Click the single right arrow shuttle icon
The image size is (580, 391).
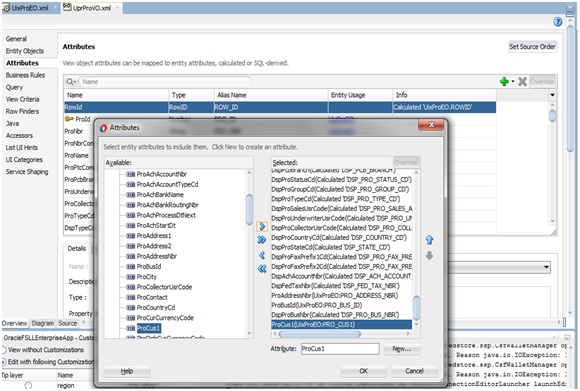tap(262, 226)
